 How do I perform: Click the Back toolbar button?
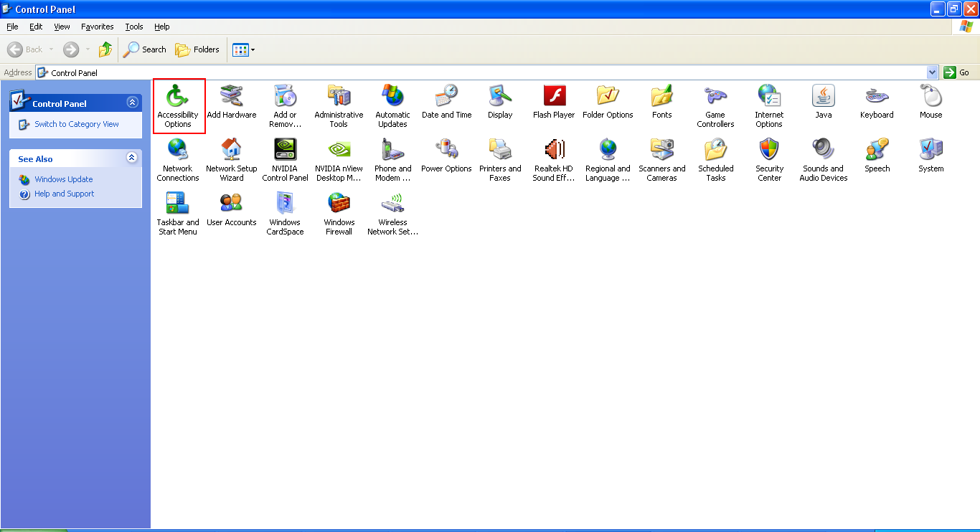point(25,49)
